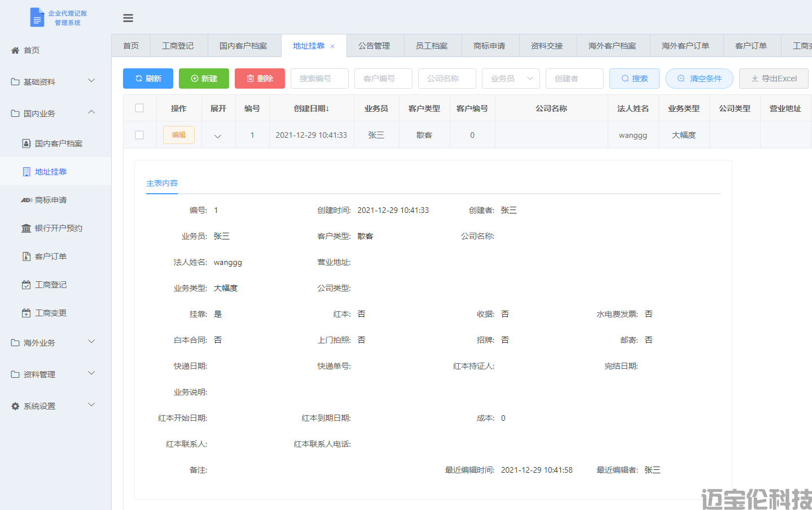Click the calendar-plus icon beside 工商变更
Screen dimensions: 812x510
pos(27,313)
